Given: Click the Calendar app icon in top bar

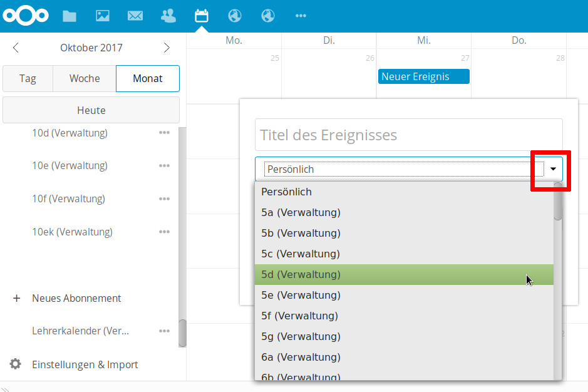Looking at the screenshot, I should click(201, 16).
